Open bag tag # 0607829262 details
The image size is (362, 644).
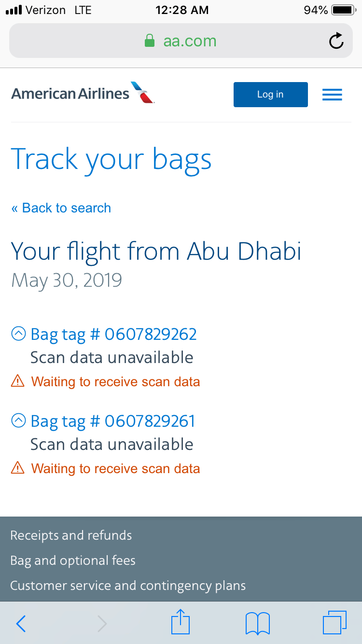click(x=113, y=334)
